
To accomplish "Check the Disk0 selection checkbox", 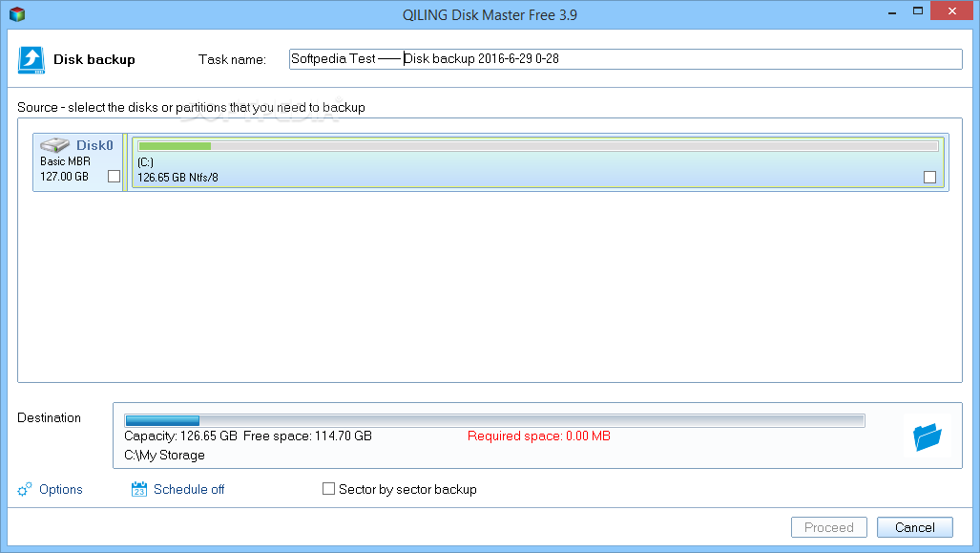I will pos(114,177).
